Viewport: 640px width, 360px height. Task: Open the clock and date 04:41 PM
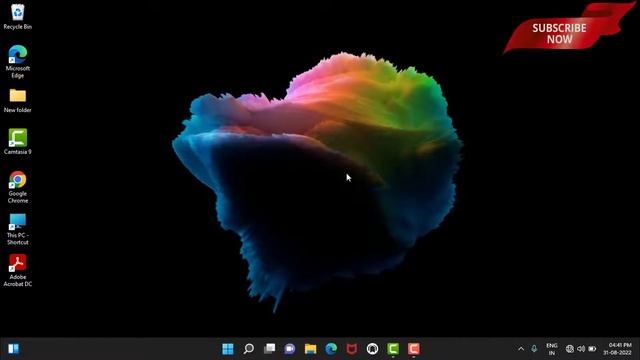click(618, 349)
